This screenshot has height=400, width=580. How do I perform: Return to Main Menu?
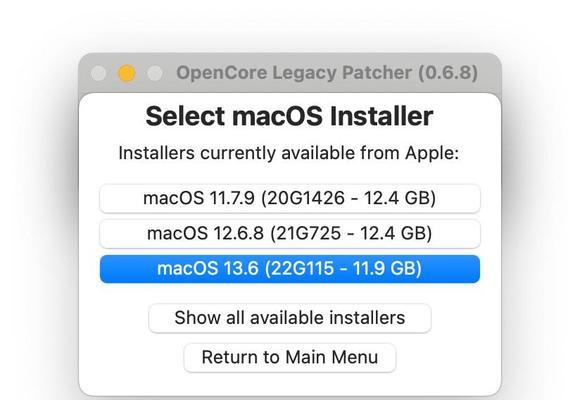290,357
